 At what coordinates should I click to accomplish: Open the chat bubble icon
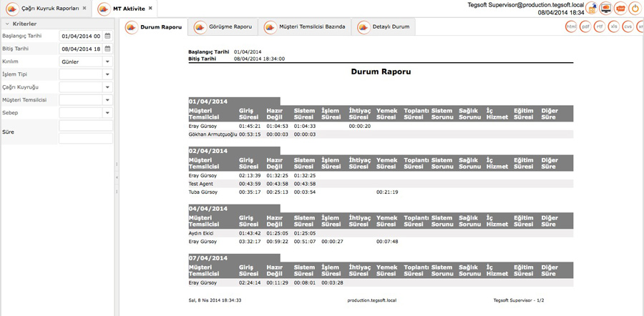click(x=620, y=8)
